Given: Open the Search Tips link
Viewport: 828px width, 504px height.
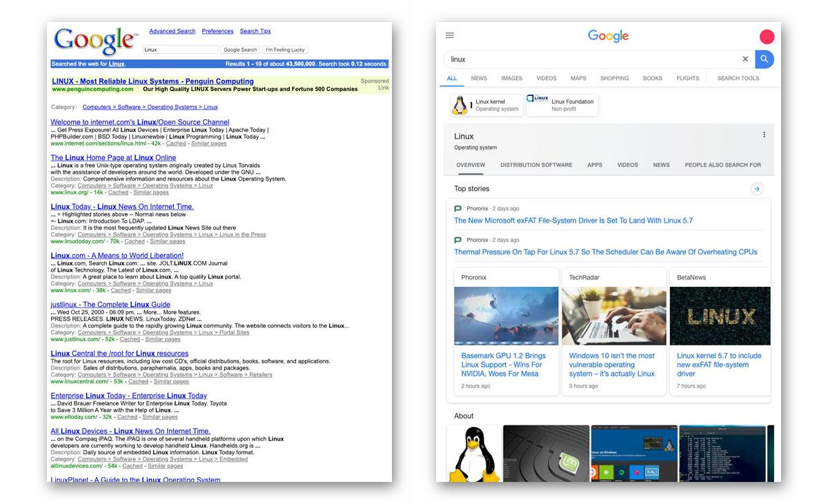Looking at the screenshot, I should (255, 31).
